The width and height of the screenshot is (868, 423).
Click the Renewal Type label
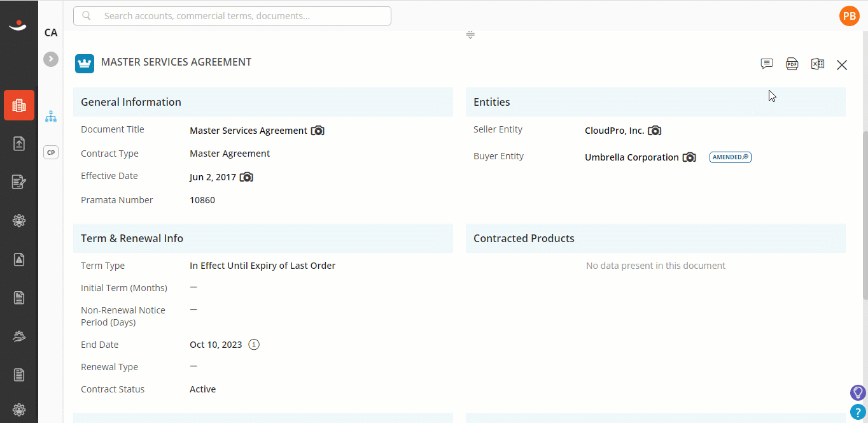pos(109,367)
